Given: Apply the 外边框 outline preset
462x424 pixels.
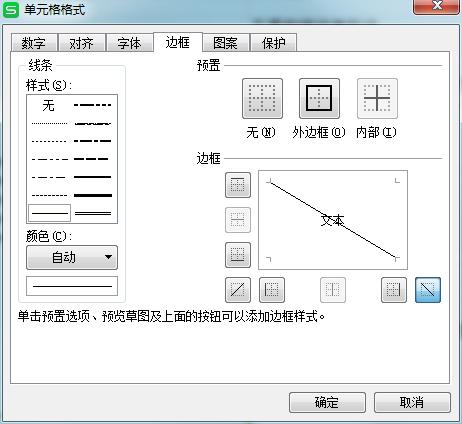Looking at the screenshot, I should (x=319, y=99).
